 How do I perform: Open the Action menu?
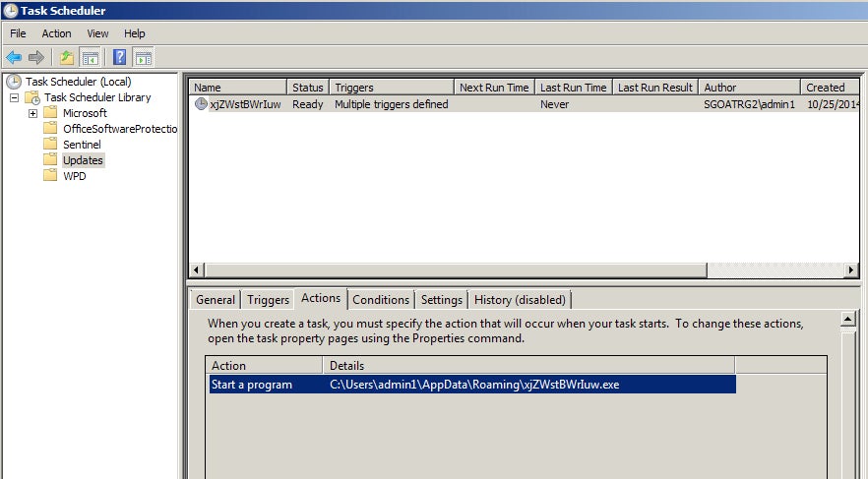(x=56, y=33)
